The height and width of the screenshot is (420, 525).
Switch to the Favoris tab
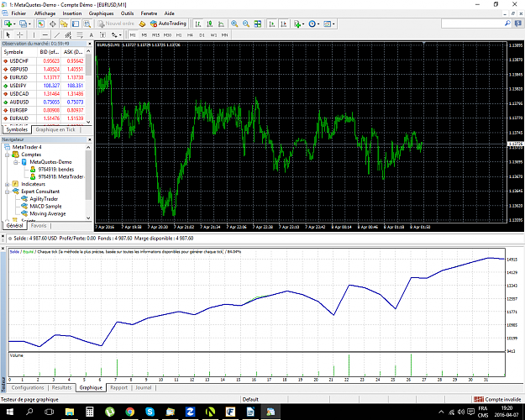(39, 226)
